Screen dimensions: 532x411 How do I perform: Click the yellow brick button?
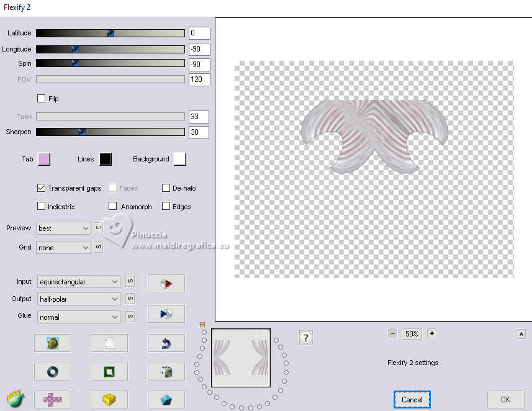click(109, 399)
